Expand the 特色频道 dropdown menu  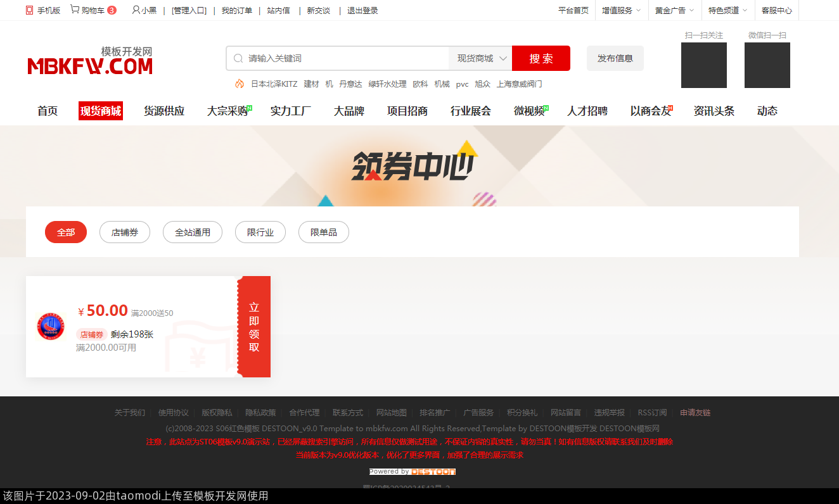(727, 10)
